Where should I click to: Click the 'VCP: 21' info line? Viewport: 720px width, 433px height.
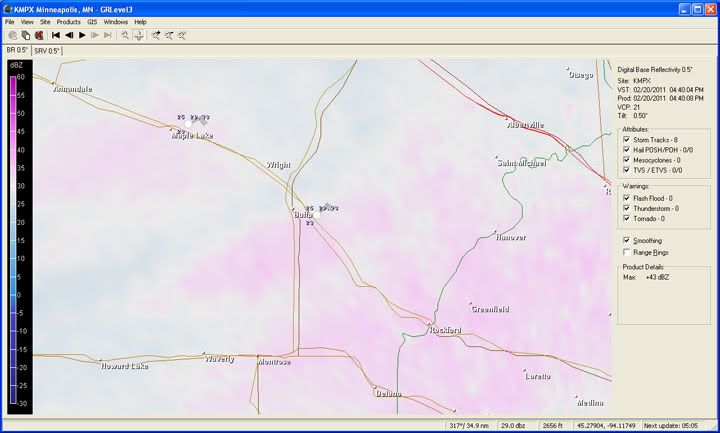[629, 107]
